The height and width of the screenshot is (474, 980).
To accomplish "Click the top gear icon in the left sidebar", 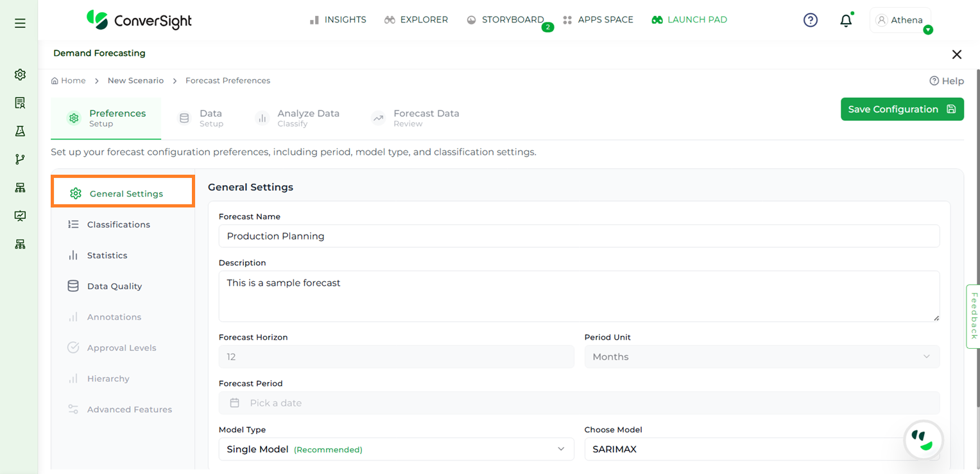I will 20,75.
